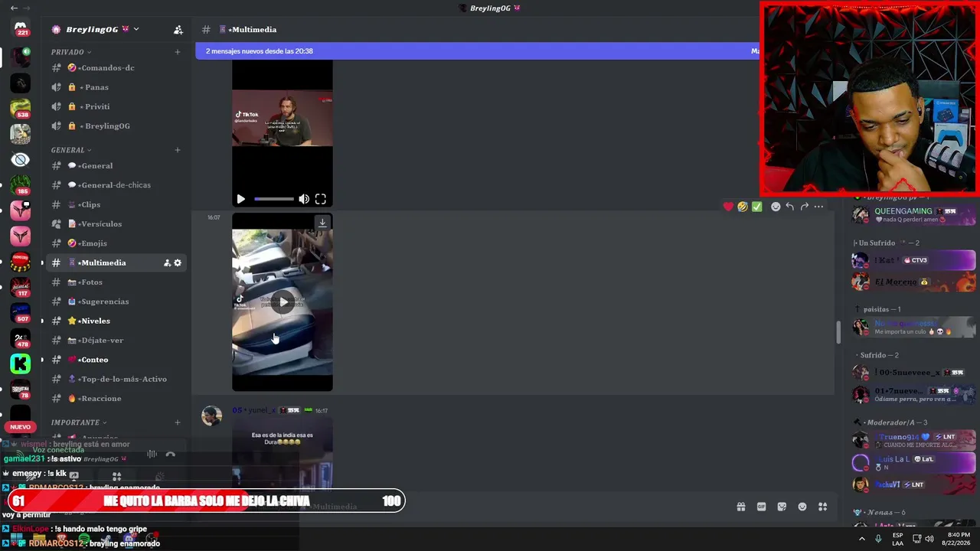
Task: Create a channel in IMPORTANTE category
Action: click(x=178, y=422)
